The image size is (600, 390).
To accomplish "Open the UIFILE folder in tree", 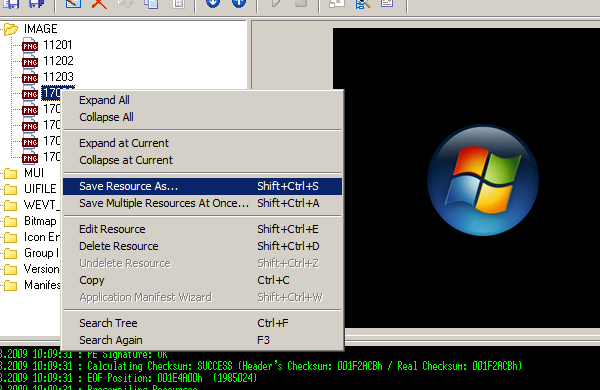I will coord(40,189).
